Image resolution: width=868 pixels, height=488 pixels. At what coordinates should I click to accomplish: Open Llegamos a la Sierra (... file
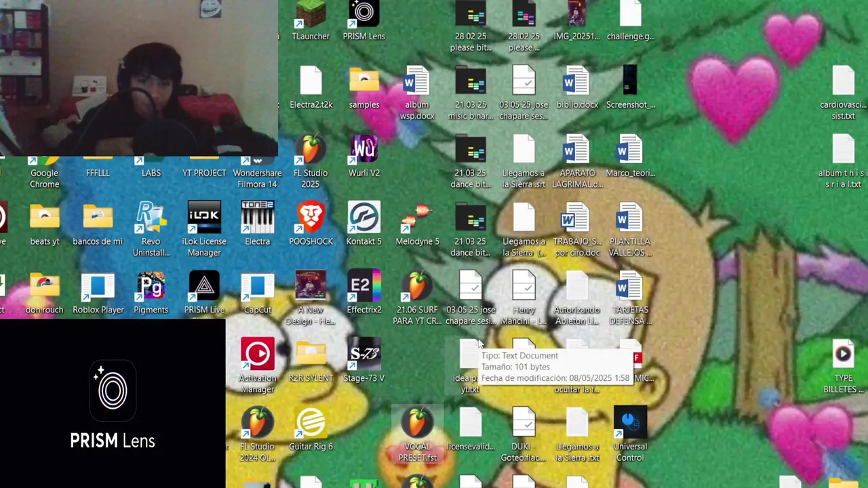pyautogui.click(x=524, y=230)
